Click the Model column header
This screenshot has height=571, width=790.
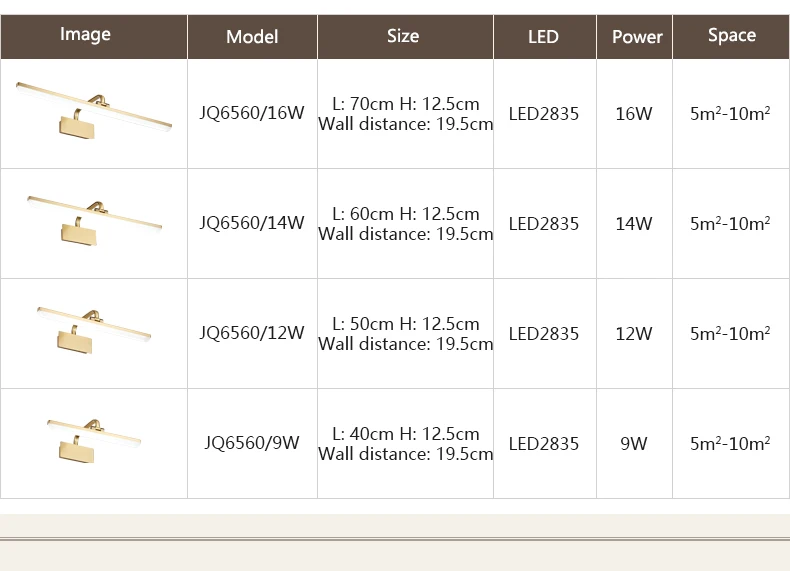click(x=252, y=37)
